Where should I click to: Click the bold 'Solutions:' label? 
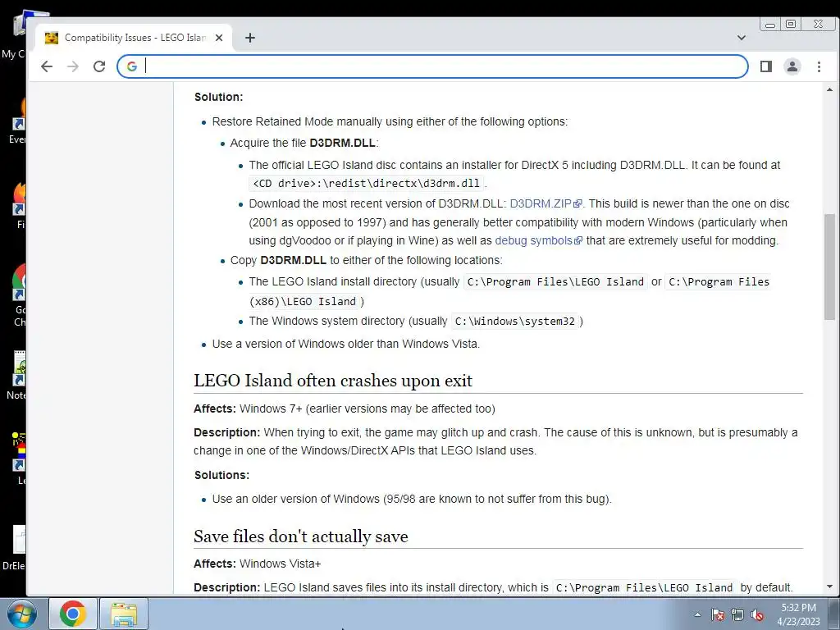tap(221, 475)
